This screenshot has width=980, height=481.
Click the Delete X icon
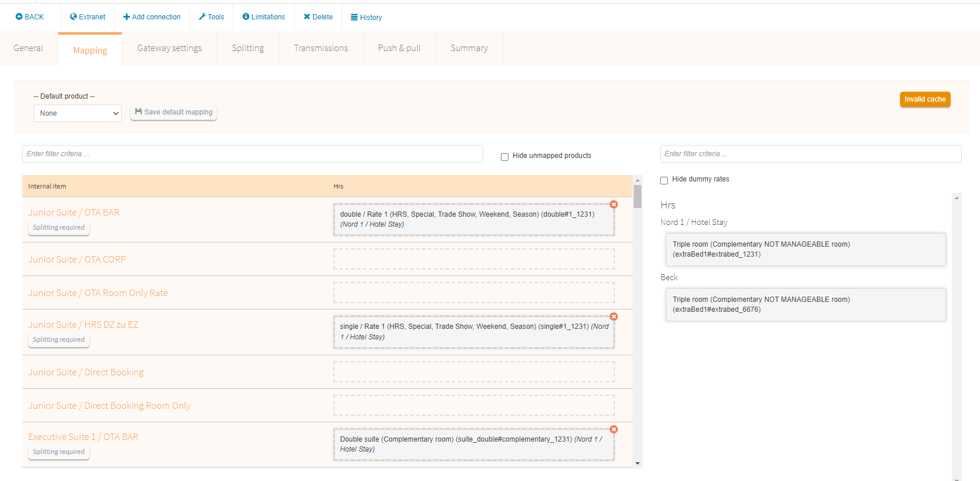[307, 17]
